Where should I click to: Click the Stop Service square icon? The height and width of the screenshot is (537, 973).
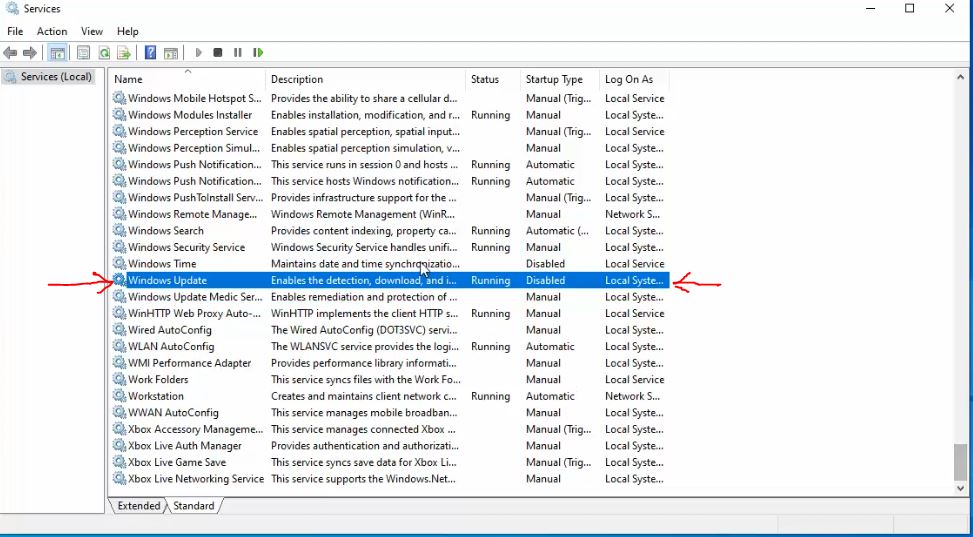click(218, 53)
